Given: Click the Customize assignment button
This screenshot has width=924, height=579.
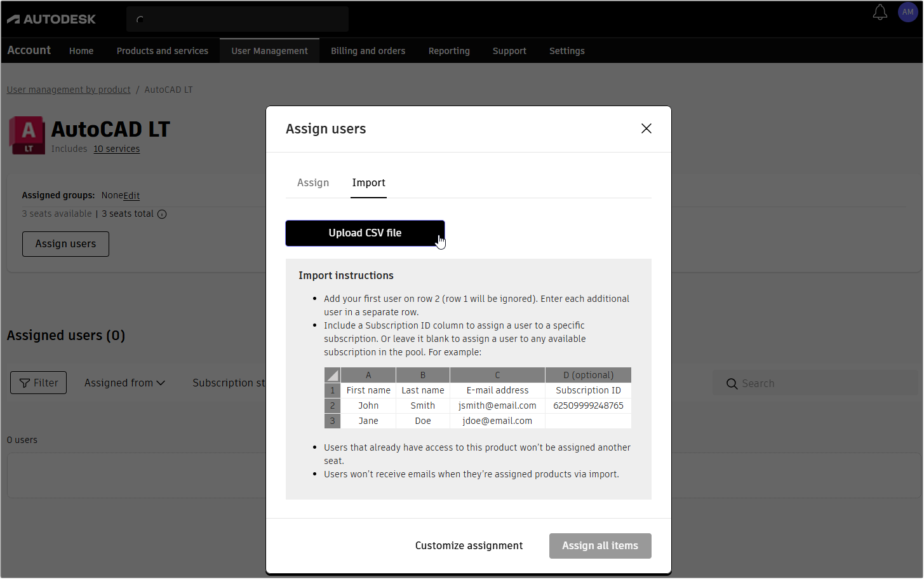Looking at the screenshot, I should (469, 545).
